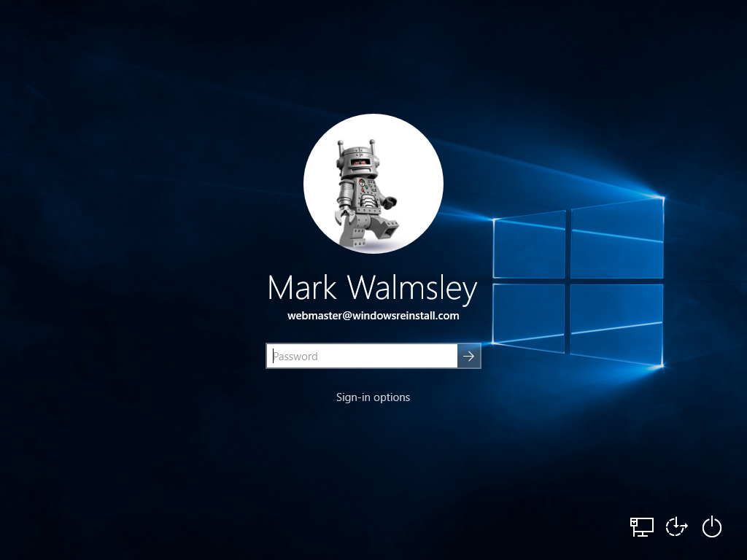Viewport: 747px width, 560px height.
Task: Select the Mark Walmsley user name
Action: point(373,288)
